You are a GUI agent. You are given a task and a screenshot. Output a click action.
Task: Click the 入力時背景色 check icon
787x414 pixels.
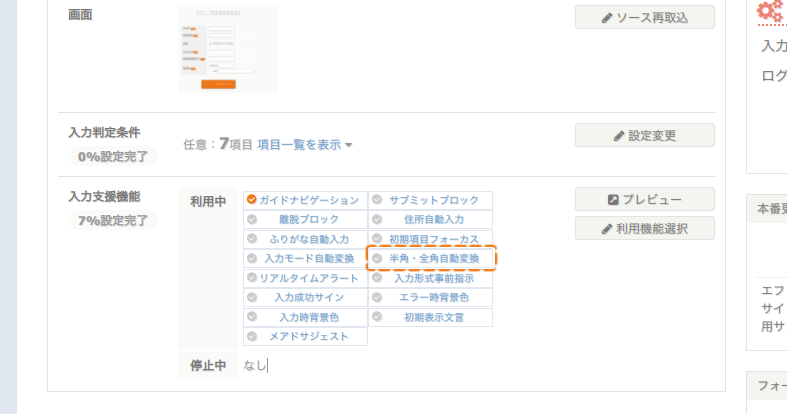(x=252, y=317)
